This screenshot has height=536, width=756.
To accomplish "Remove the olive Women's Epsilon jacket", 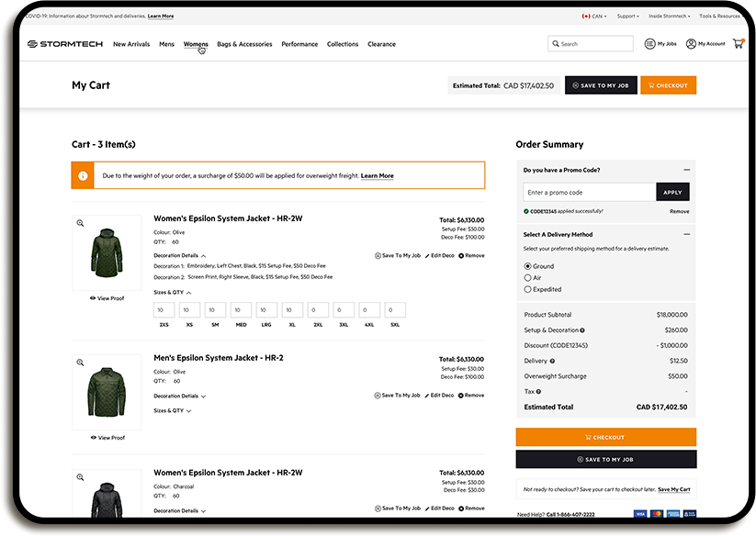I will point(471,256).
